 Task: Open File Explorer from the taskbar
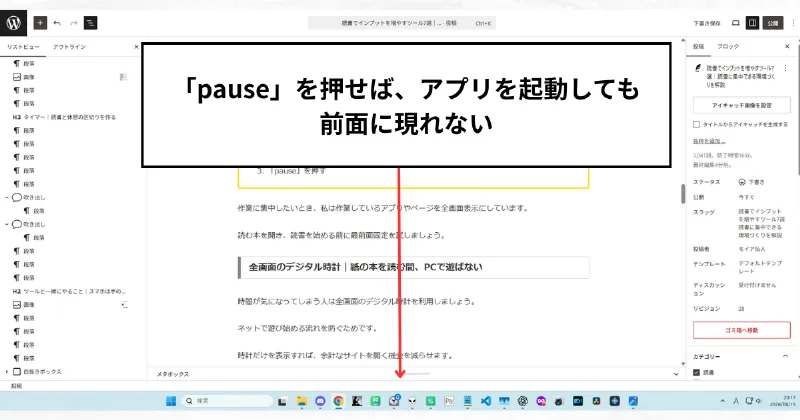point(302,401)
